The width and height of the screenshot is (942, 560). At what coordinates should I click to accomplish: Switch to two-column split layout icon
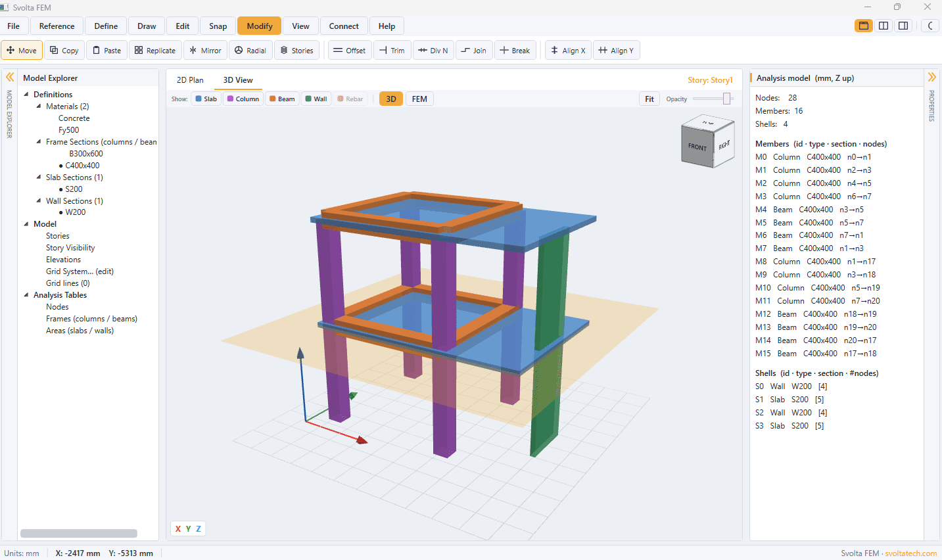click(883, 26)
